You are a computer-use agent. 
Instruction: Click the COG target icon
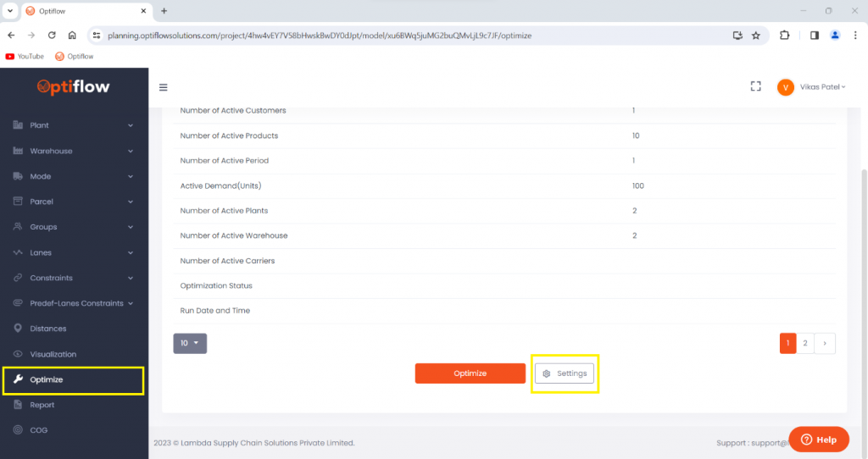[19, 430]
